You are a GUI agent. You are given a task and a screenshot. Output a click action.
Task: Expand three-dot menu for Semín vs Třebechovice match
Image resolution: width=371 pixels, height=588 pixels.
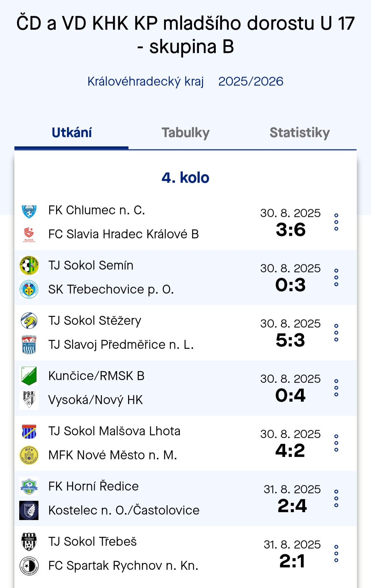point(336,278)
